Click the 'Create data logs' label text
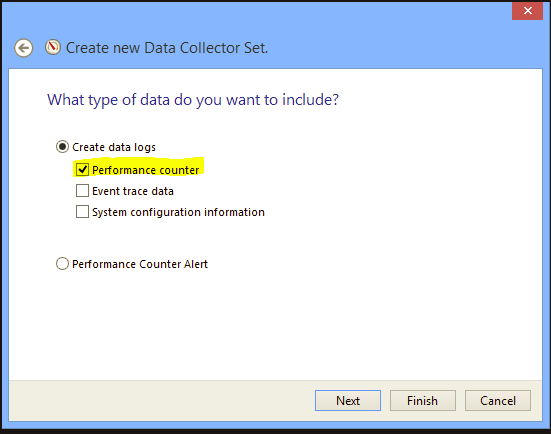Screen dimensions: 551x434 tap(114, 147)
